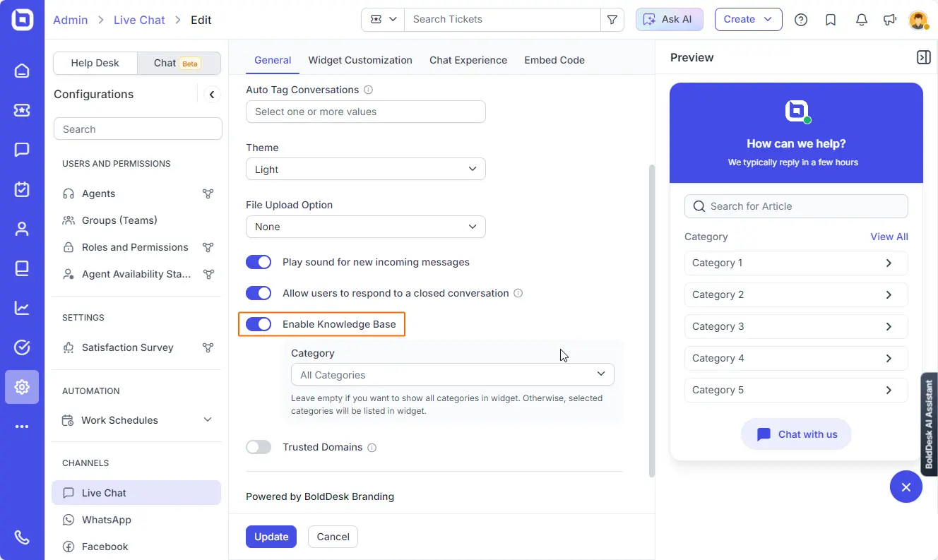
Task: Open the Chat bubble icon in left sidebar
Action: [x=22, y=150]
